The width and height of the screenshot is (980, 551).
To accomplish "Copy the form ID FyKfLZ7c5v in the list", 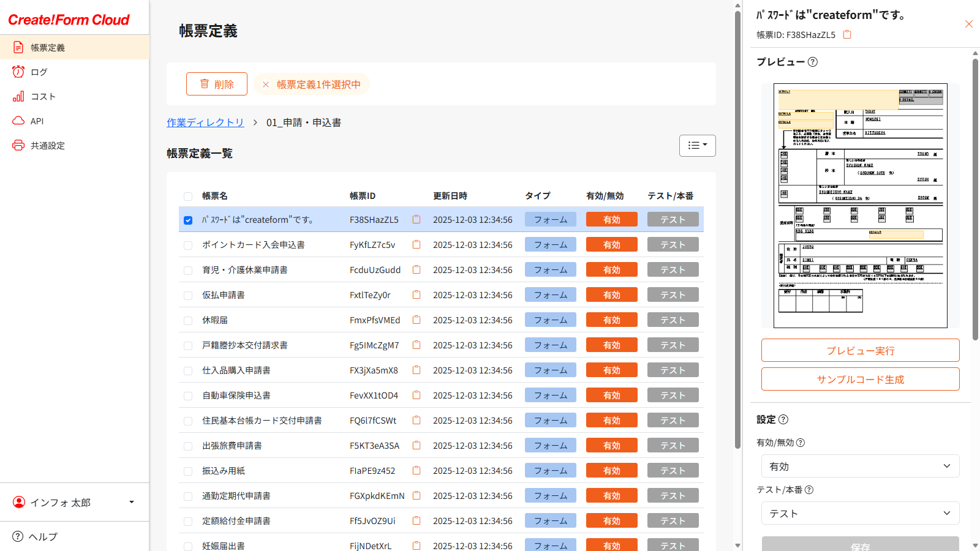I will tap(417, 245).
